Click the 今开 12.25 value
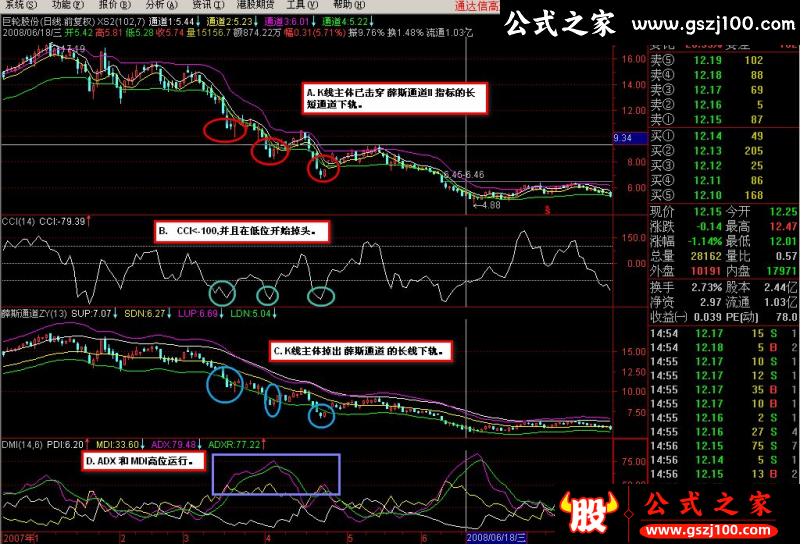Viewport: 800px width, 544px height. coord(783,211)
